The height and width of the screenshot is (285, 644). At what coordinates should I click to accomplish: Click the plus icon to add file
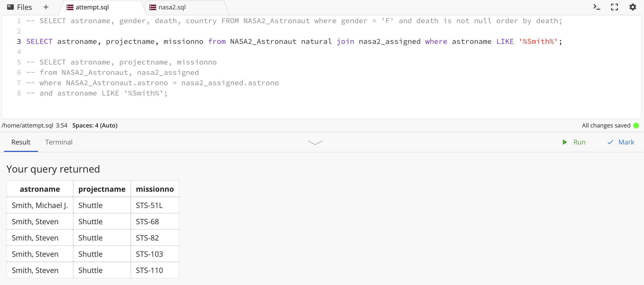[46, 7]
